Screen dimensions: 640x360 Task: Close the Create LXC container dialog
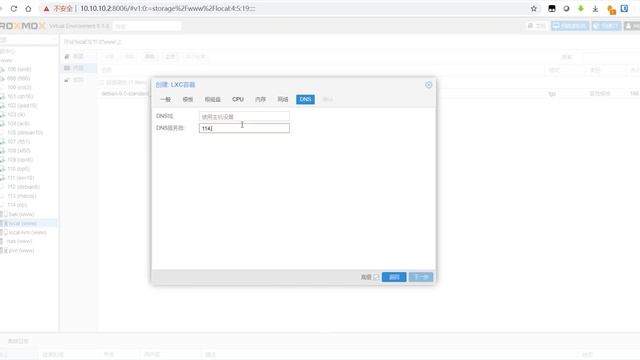[429, 85]
